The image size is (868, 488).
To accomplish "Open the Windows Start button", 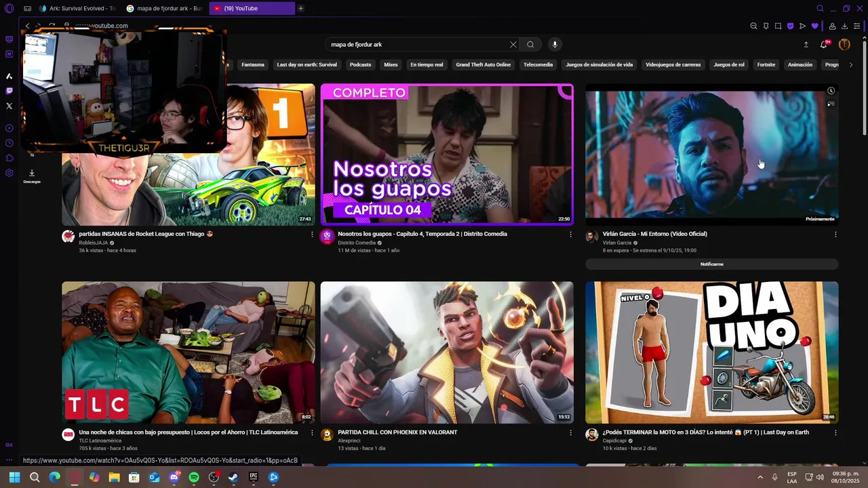I will click(x=14, y=477).
